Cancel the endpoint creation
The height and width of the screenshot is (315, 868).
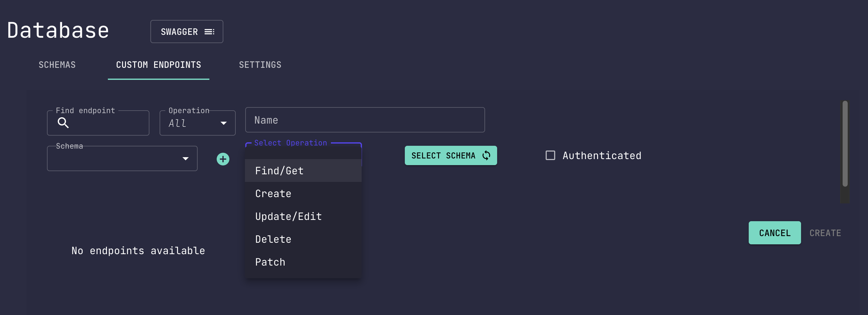click(775, 233)
